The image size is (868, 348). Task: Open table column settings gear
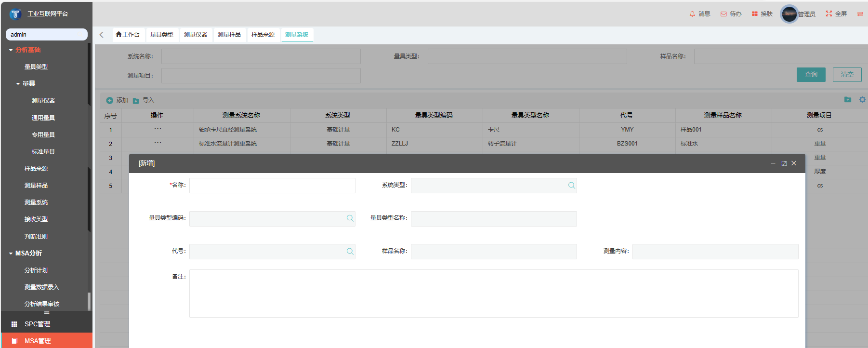pyautogui.click(x=862, y=100)
